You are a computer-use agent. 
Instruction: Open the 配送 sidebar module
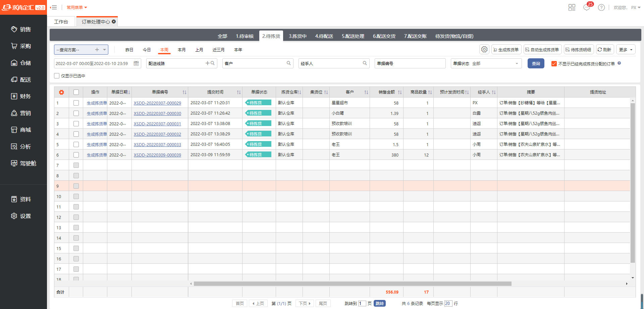tap(21, 80)
